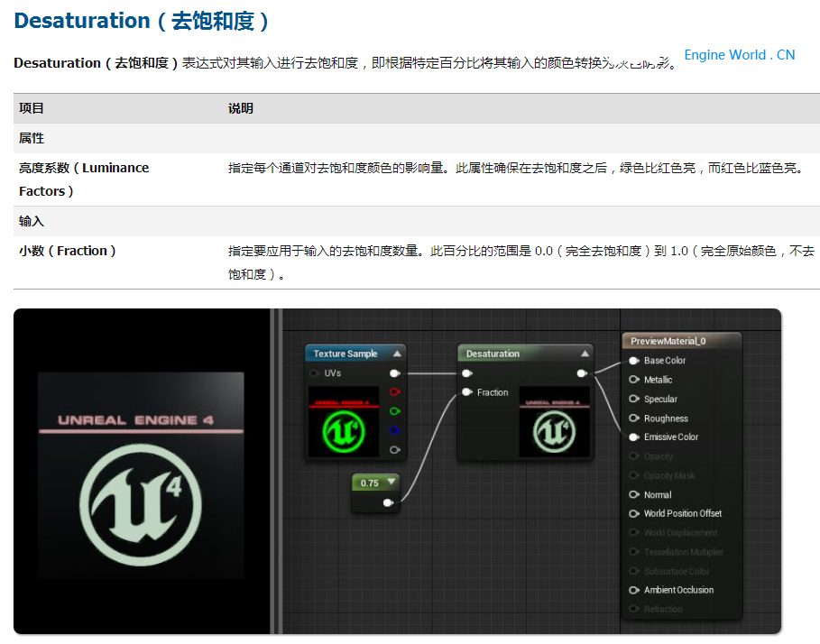Open the Engine World . CN link
820x644 pixels.
739,55
